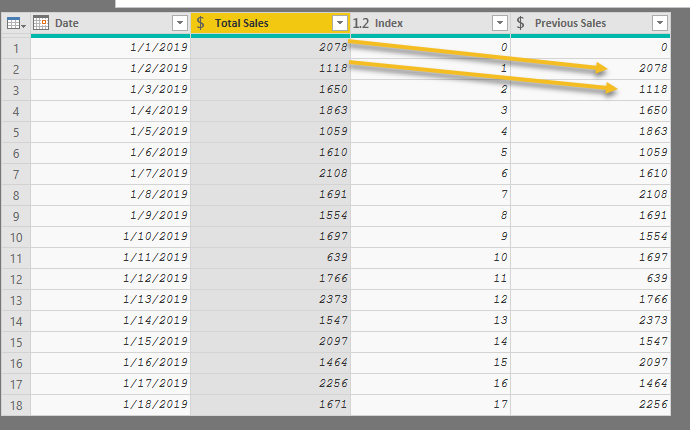
Task: Click the date cell 1/11/2019
Action: click(110, 258)
